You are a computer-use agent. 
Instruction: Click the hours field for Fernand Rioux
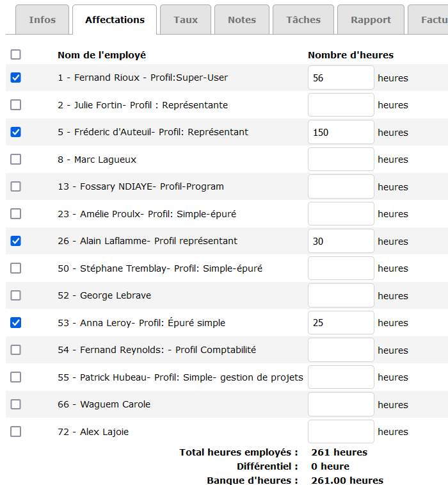pos(340,78)
